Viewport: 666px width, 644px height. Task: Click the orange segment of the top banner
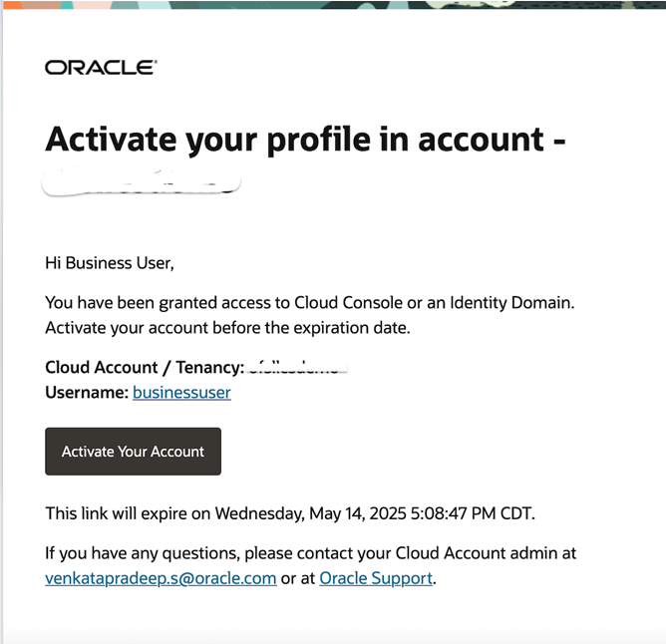(13, 5)
